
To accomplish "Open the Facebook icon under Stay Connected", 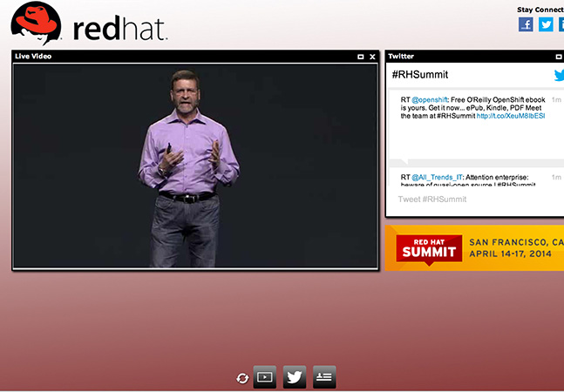I will [526, 24].
